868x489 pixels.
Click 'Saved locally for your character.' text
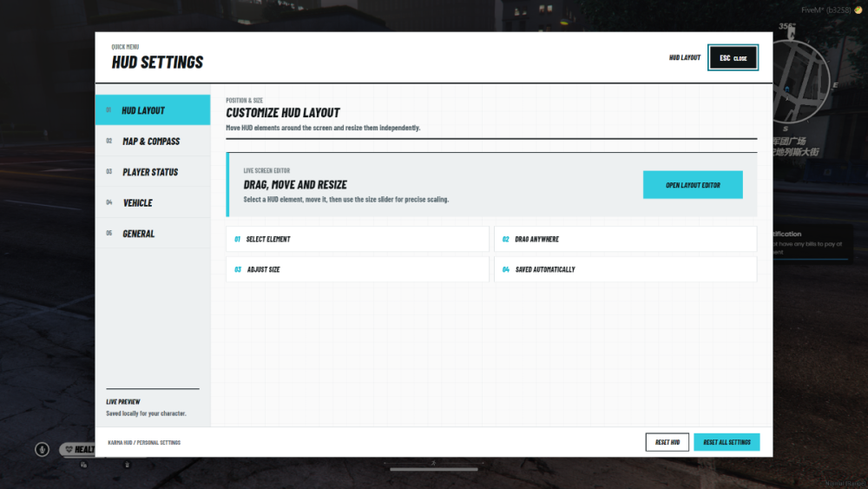pyautogui.click(x=146, y=413)
